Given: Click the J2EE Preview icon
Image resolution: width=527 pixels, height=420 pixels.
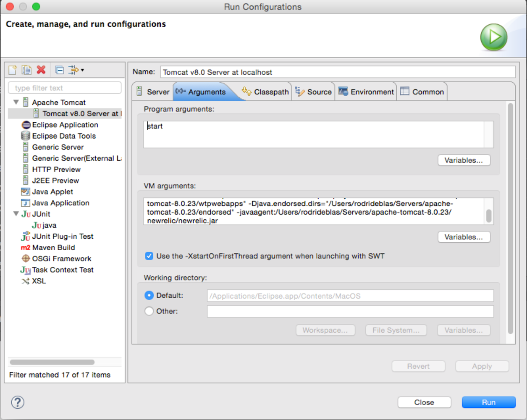Looking at the screenshot, I should (x=26, y=180).
